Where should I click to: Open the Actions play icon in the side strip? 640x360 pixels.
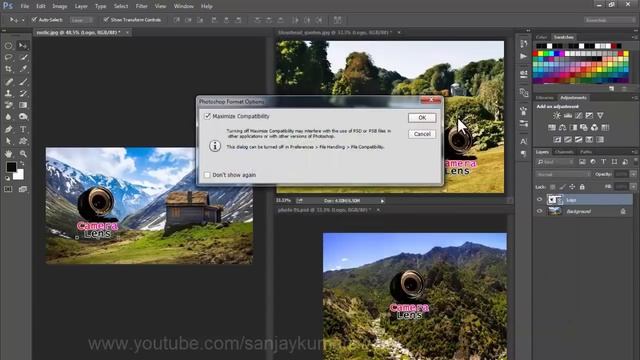[x=524, y=56]
